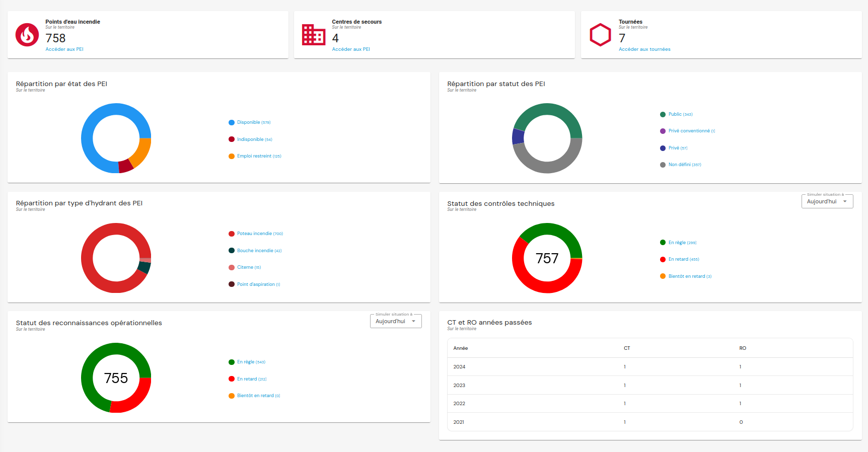Image resolution: width=868 pixels, height=452 pixels.
Task: Click the CT column header
Action: click(x=627, y=348)
